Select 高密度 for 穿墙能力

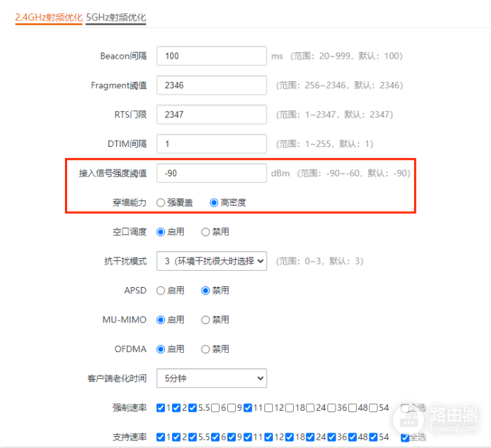(214, 202)
